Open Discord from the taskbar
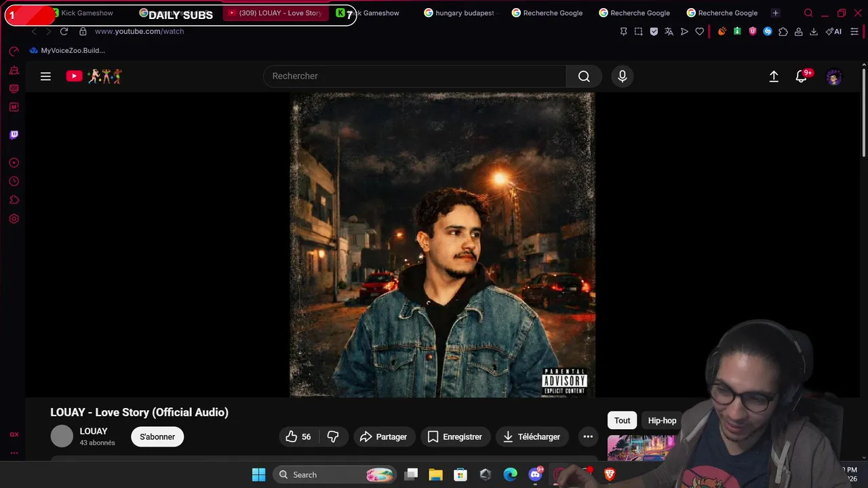Viewport: 868px width, 488px height. [535, 474]
